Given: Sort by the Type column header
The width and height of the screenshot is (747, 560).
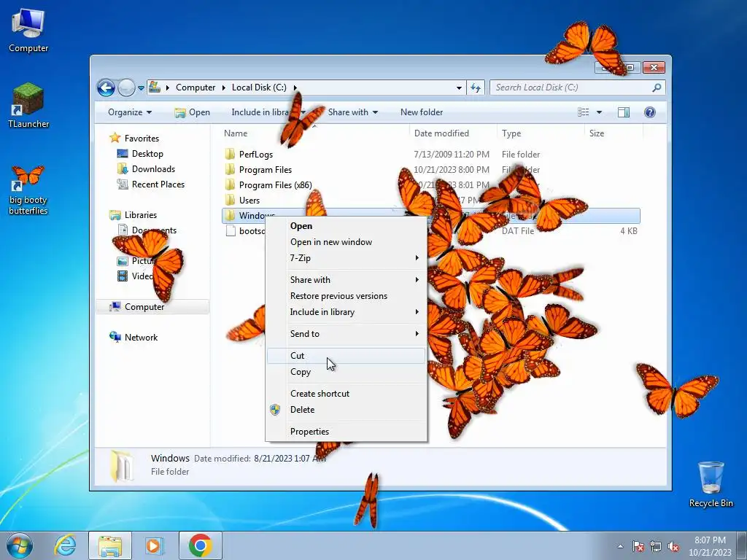Looking at the screenshot, I should click(511, 133).
